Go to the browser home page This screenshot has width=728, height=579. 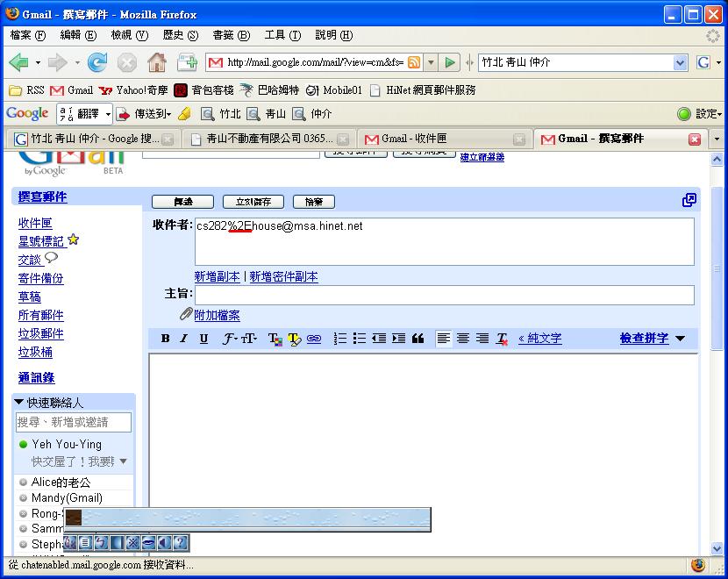156,62
